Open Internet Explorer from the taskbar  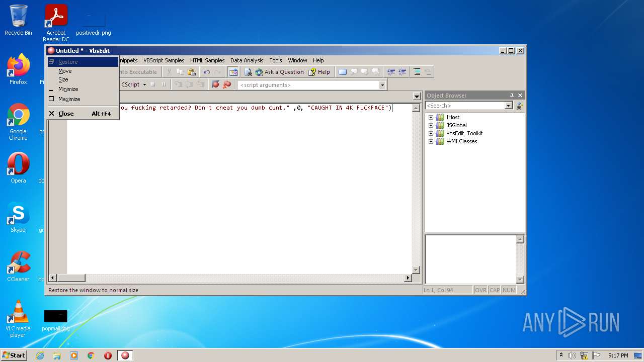40,355
